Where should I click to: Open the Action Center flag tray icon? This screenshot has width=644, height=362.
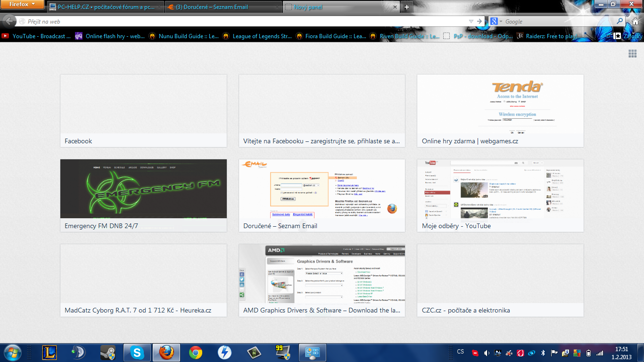point(554,353)
